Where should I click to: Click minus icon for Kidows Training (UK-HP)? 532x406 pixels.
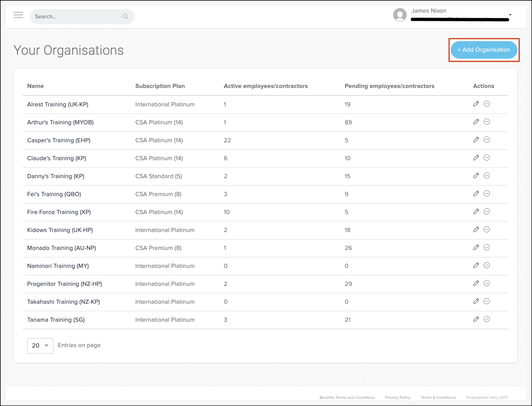click(486, 229)
